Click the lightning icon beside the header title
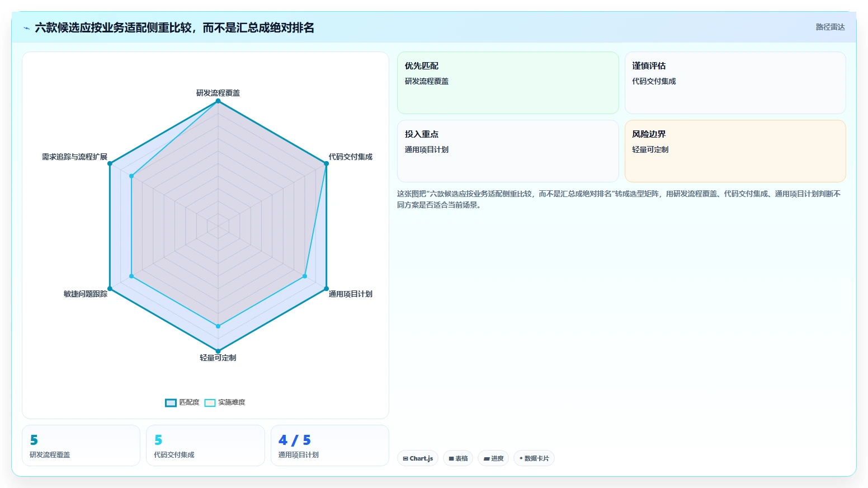868x488 pixels. (x=26, y=28)
